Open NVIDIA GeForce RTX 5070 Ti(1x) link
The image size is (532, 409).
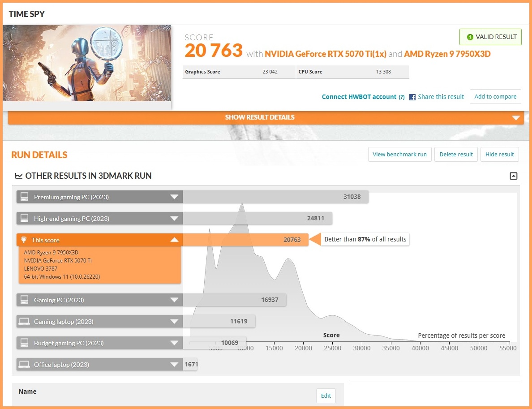(326, 54)
